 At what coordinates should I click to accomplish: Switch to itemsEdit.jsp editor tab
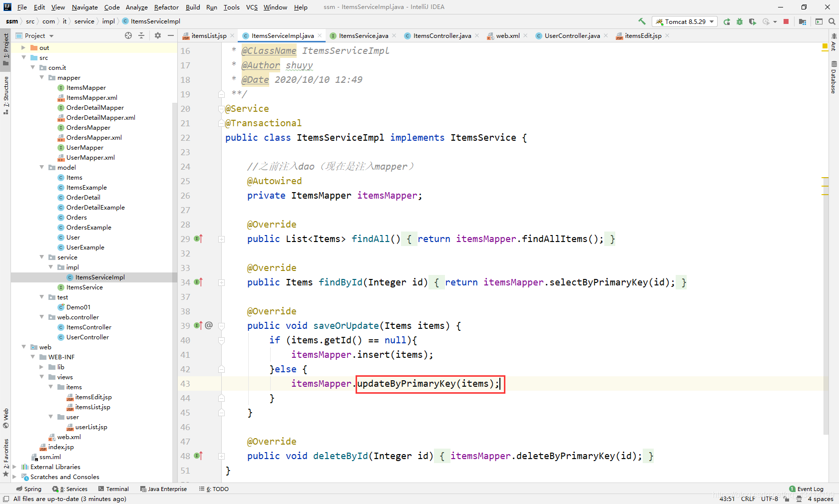pos(643,35)
